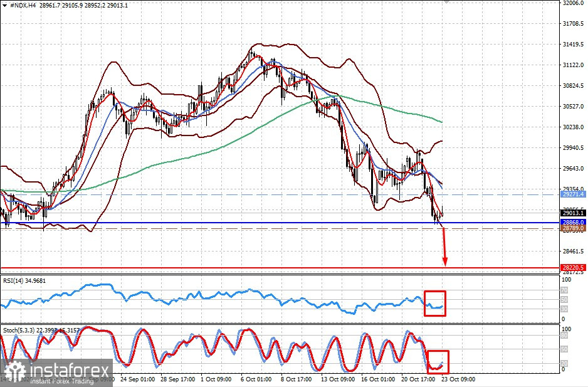Click the 8 Oct 17:00 time label
Image resolution: width=588 pixels, height=387 pixels.
[297, 379]
